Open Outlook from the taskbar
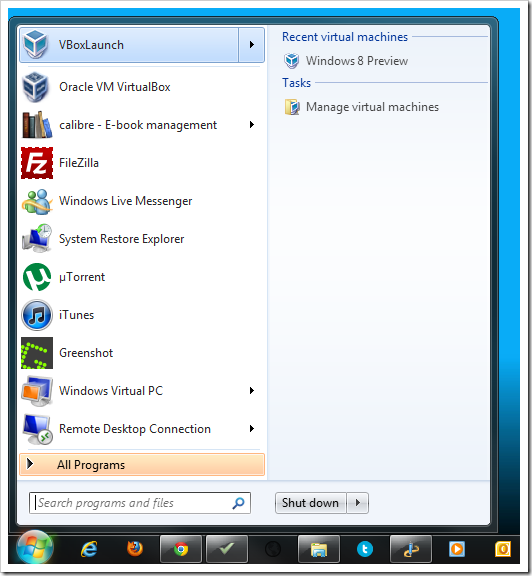The width and height of the screenshot is (532, 576). point(503,549)
